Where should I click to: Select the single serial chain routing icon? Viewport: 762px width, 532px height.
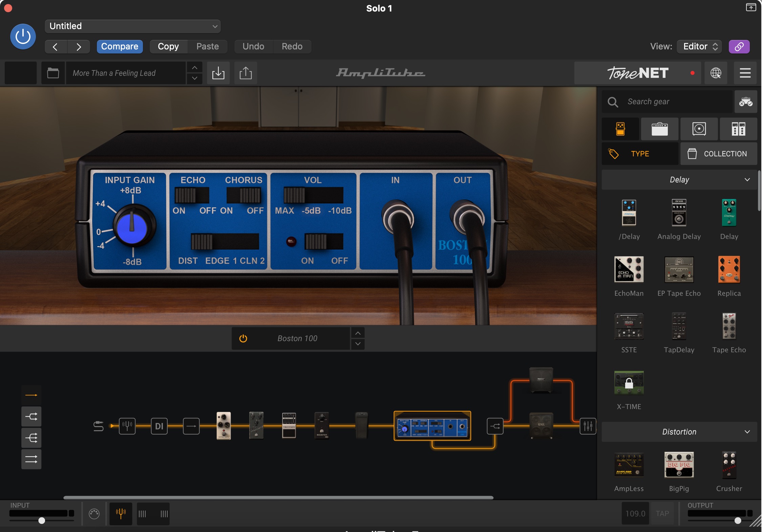click(x=31, y=395)
